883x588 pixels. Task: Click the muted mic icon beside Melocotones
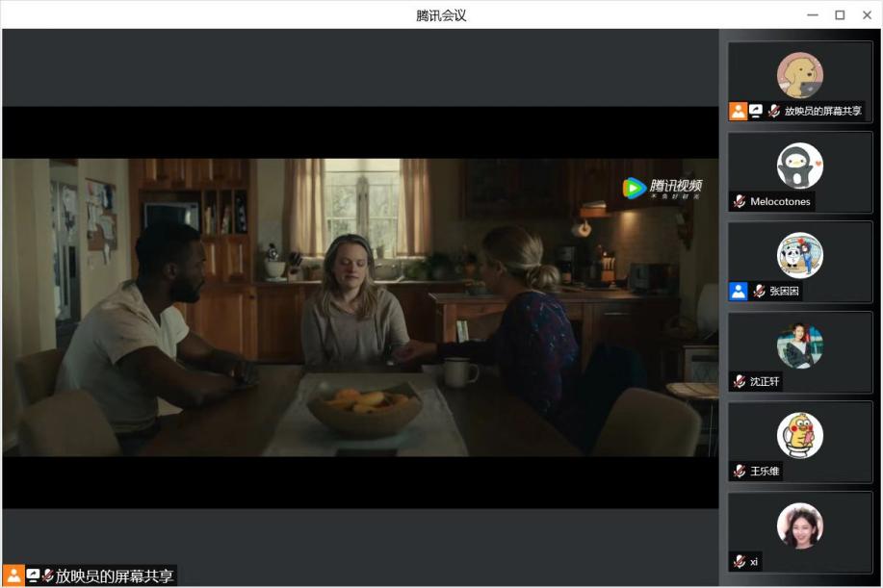pos(740,201)
